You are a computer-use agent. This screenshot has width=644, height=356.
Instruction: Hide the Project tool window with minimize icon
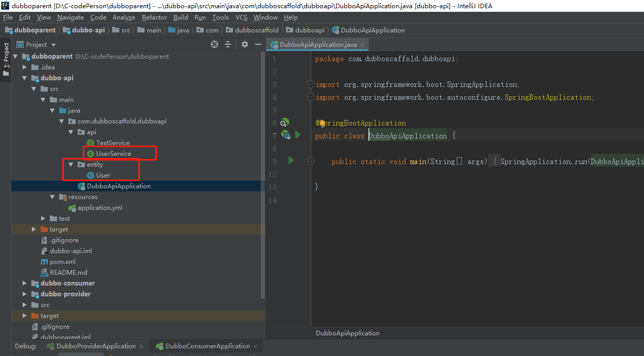[258, 44]
